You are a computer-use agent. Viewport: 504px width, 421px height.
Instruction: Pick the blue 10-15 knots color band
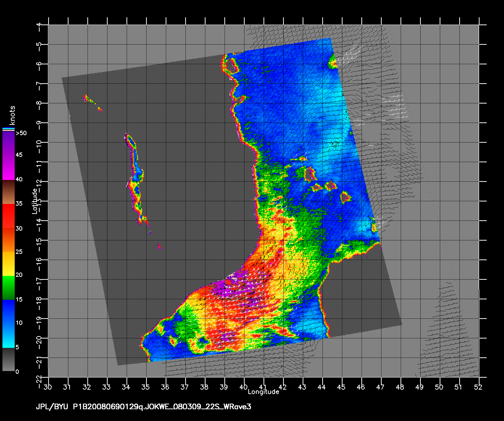9,312
